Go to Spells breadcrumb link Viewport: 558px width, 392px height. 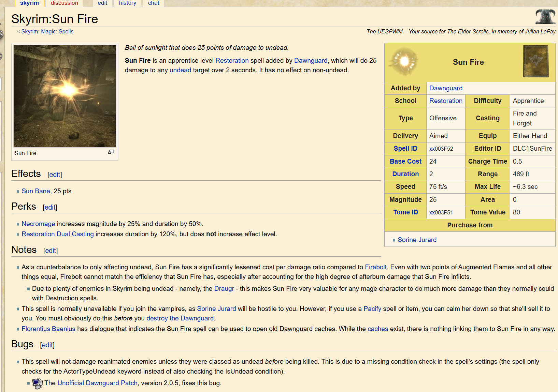click(x=66, y=32)
